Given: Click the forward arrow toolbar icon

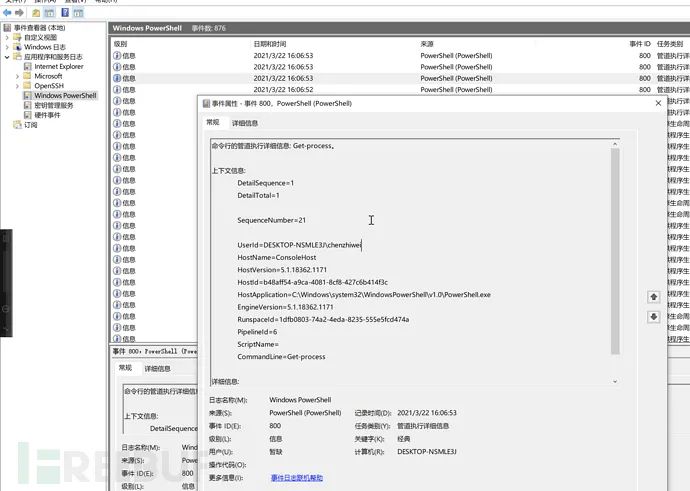Looking at the screenshot, I should tap(19, 13).
